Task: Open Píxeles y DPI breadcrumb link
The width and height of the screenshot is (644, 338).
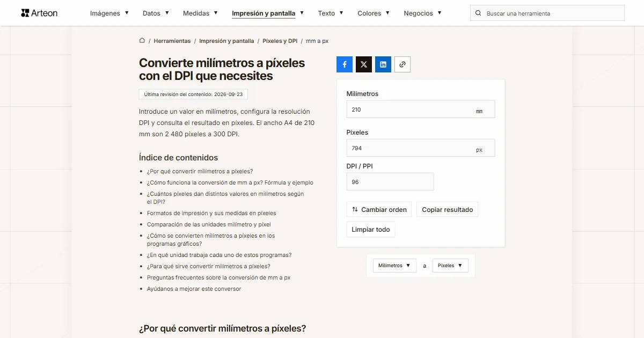Action: (x=280, y=41)
